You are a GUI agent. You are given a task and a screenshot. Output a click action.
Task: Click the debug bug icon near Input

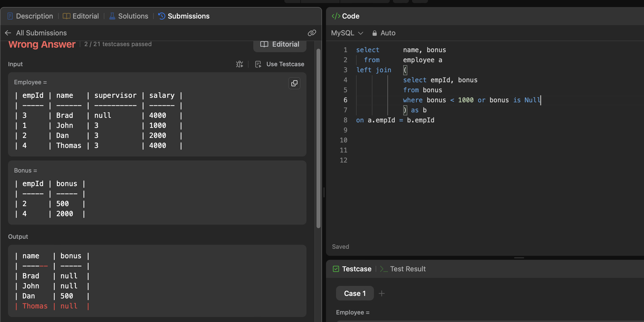pyautogui.click(x=239, y=64)
